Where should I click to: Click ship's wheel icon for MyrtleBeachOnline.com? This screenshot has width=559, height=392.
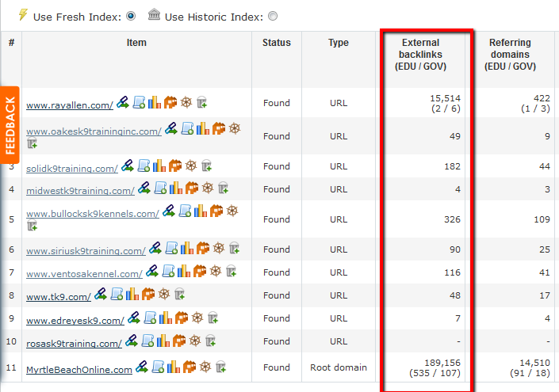(x=205, y=367)
